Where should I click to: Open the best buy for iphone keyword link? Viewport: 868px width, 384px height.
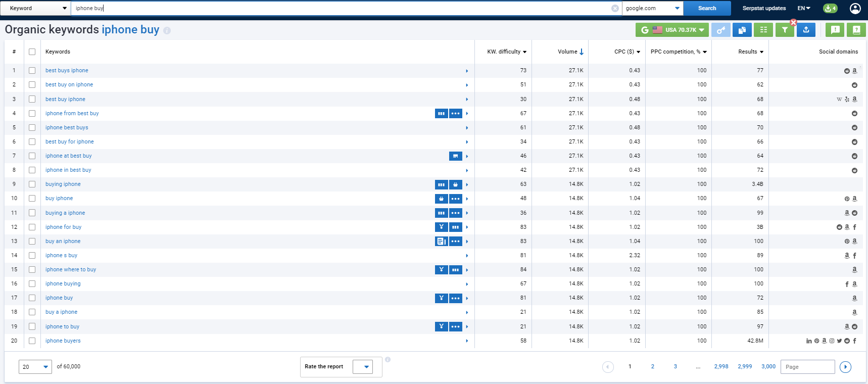(70, 142)
